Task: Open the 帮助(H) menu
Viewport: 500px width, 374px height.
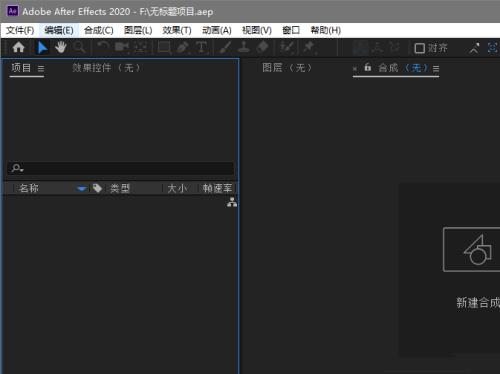Action: pyautogui.click(x=325, y=30)
